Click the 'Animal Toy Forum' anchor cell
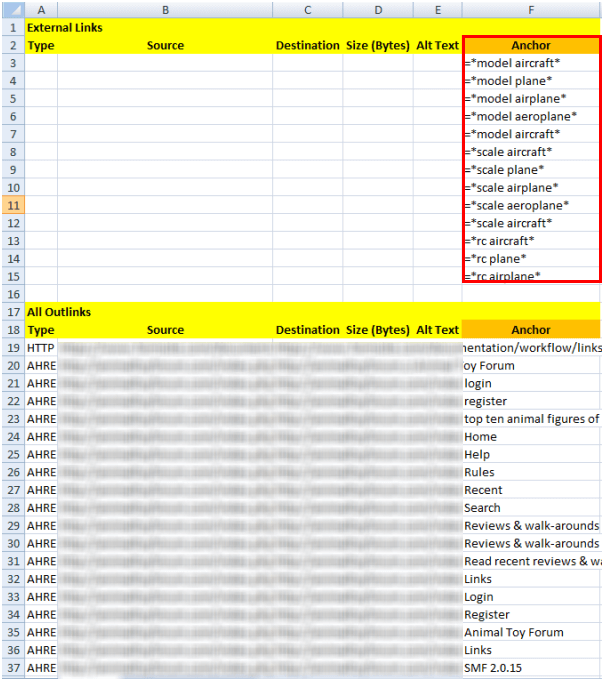 tap(531, 632)
